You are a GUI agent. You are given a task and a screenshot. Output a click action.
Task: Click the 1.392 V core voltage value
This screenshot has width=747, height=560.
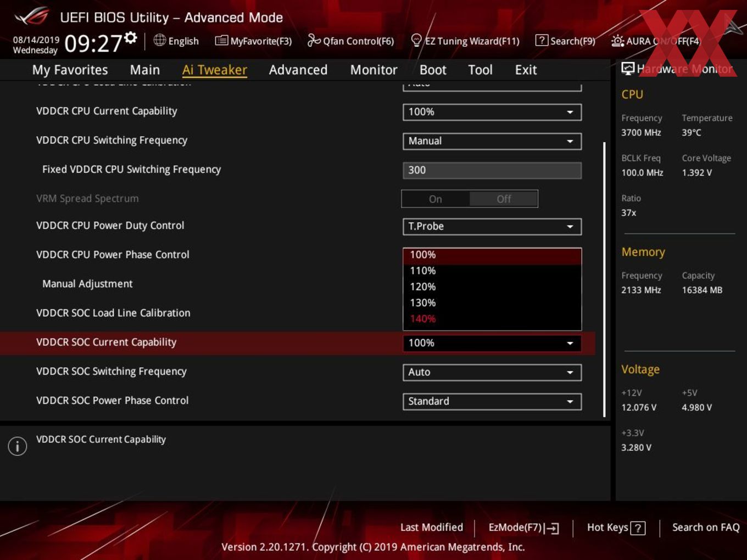point(696,172)
